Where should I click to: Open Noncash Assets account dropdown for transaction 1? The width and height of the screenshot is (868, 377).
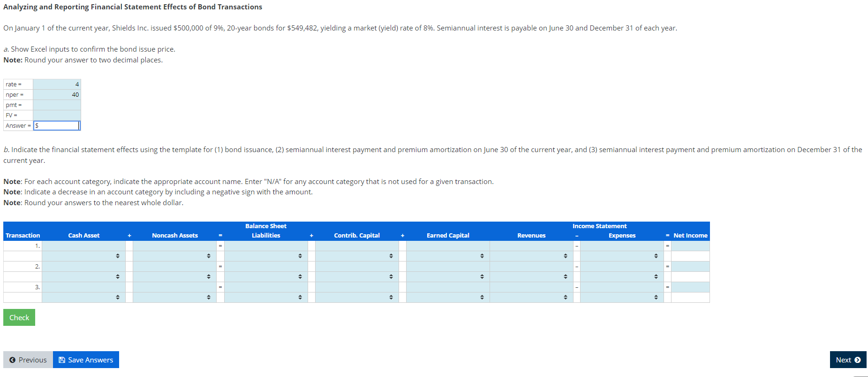174,256
